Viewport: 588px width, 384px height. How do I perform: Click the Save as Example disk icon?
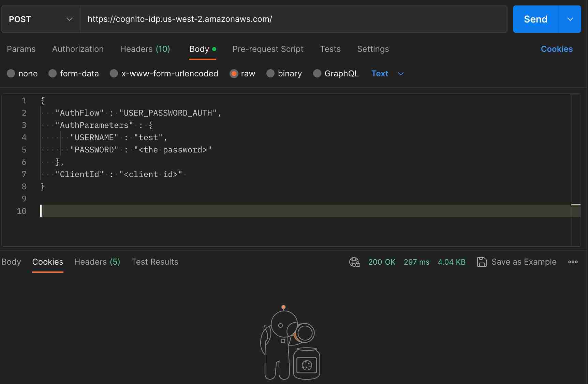coord(482,262)
